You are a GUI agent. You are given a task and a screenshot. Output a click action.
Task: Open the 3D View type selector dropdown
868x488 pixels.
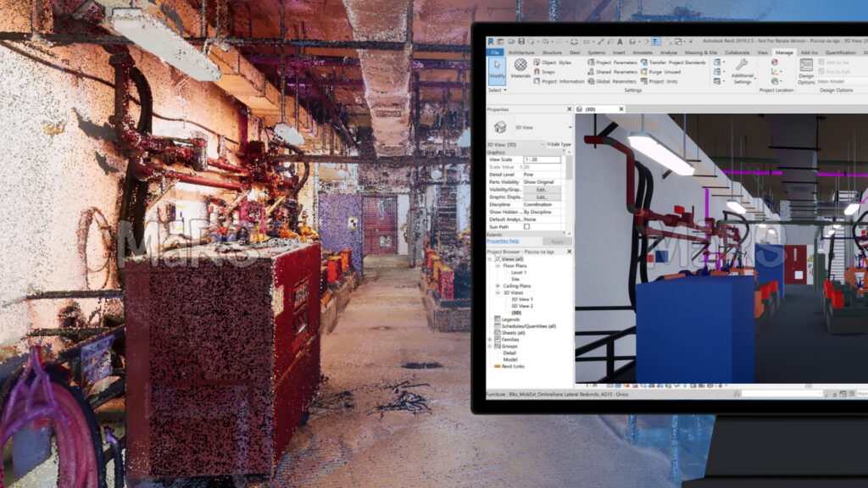click(x=570, y=128)
